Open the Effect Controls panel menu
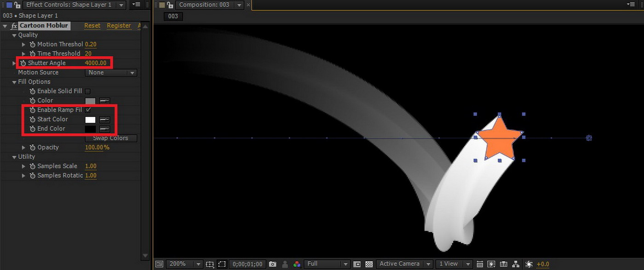The height and width of the screenshot is (270, 644). (136, 5)
